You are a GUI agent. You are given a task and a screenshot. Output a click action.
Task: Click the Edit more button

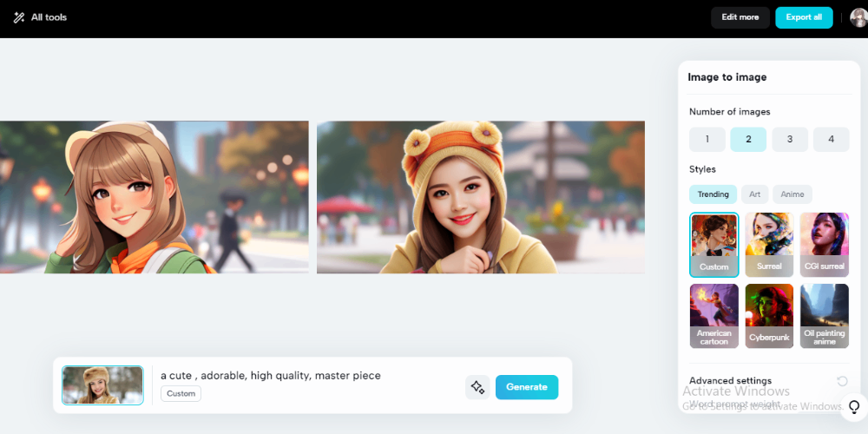(740, 17)
